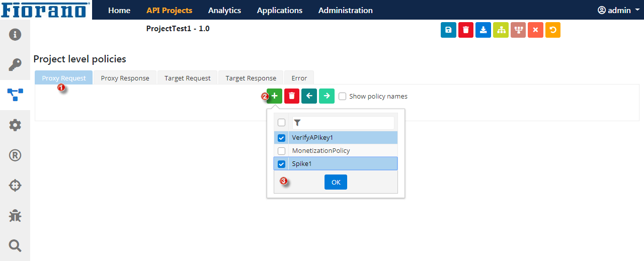Switch to the Target Request tab
644x261 pixels.
[188, 78]
